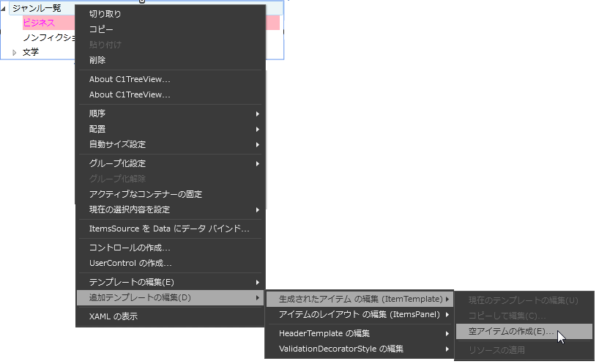Open the first About C1TreeView... entry
Image resolution: width=599 pixels, height=364 pixels.
[x=130, y=79]
